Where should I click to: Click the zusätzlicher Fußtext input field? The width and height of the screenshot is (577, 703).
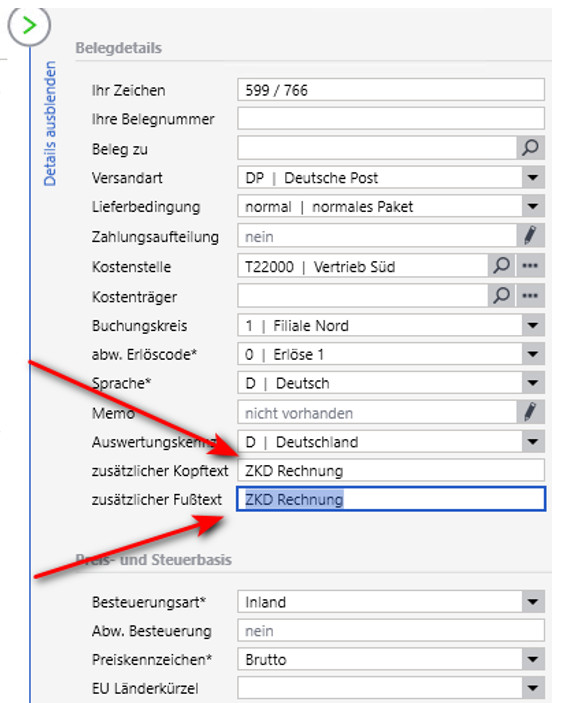click(391, 499)
